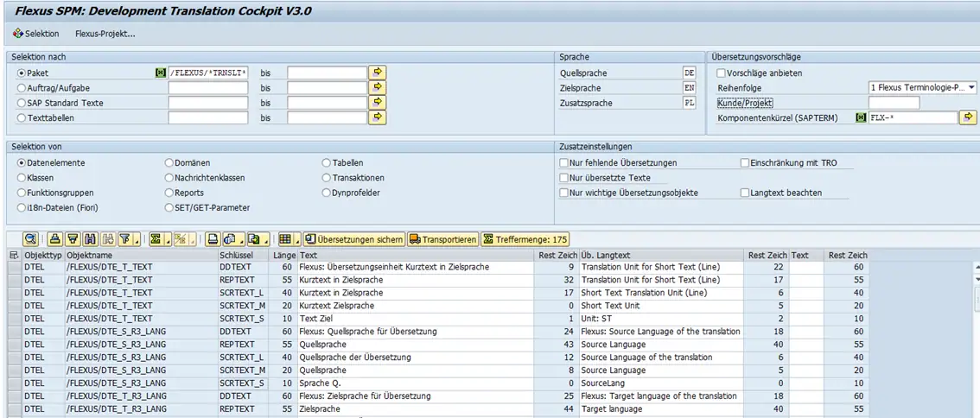This screenshot has width=980, height=418.
Task: Open the Flexus-Projekt... menu item
Action: pyautogui.click(x=105, y=34)
